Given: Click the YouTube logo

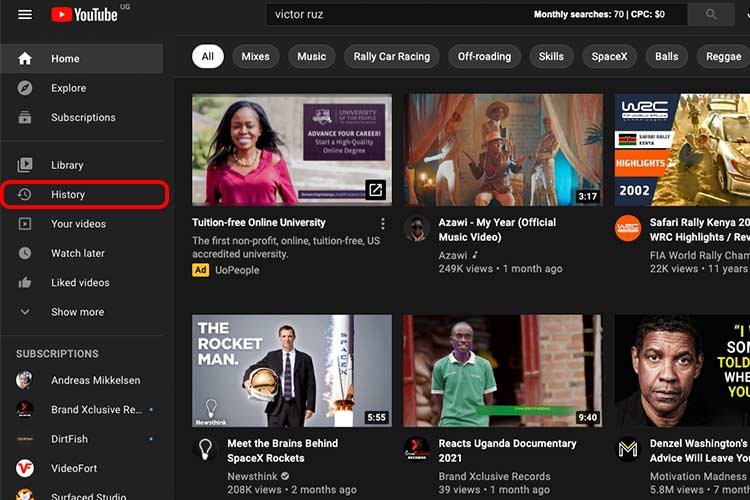Looking at the screenshot, I should point(85,14).
